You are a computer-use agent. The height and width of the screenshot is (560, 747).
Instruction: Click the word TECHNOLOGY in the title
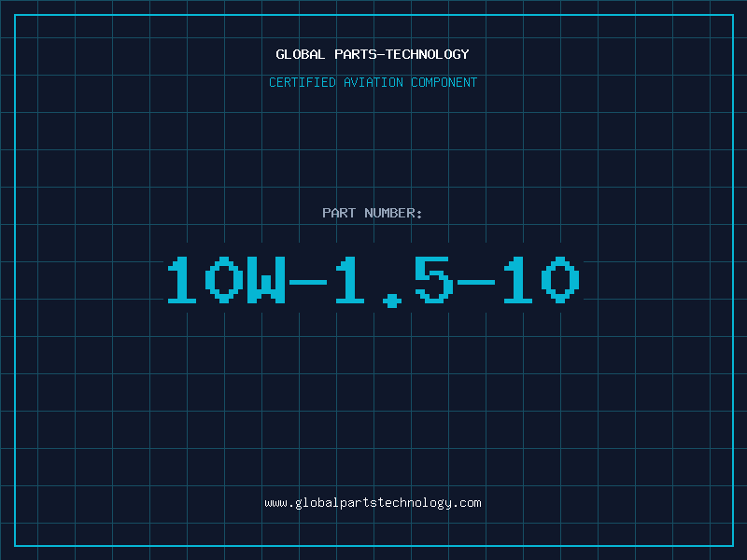click(x=428, y=54)
